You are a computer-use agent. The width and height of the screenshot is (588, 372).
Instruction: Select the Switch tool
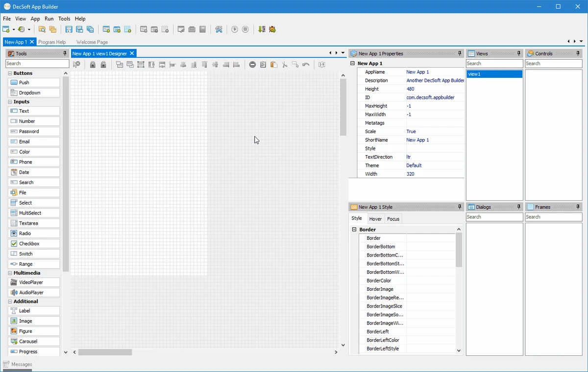(x=34, y=254)
